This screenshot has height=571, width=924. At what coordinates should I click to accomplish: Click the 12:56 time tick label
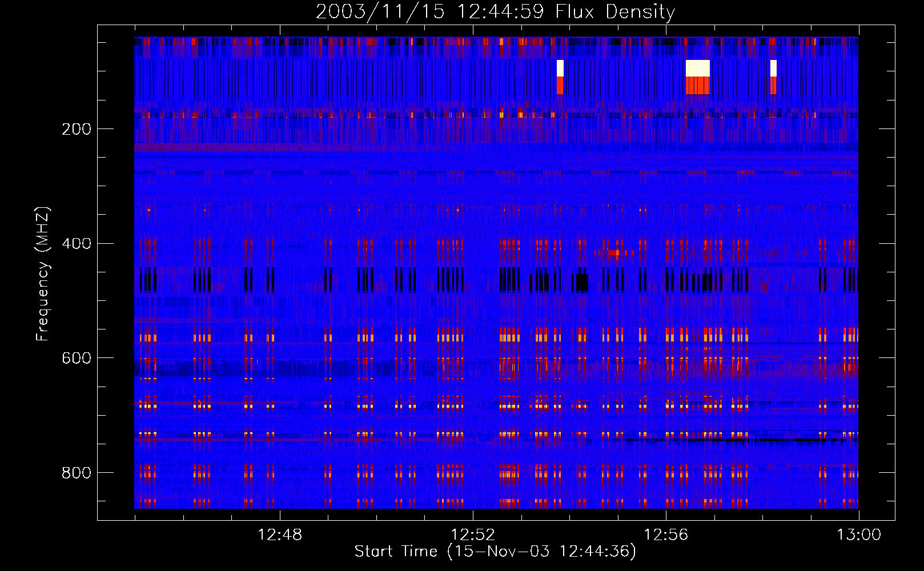click(666, 535)
